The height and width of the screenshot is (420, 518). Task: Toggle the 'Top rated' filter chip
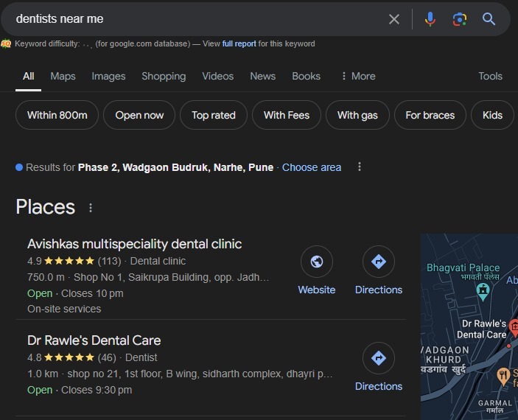pos(214,115)
